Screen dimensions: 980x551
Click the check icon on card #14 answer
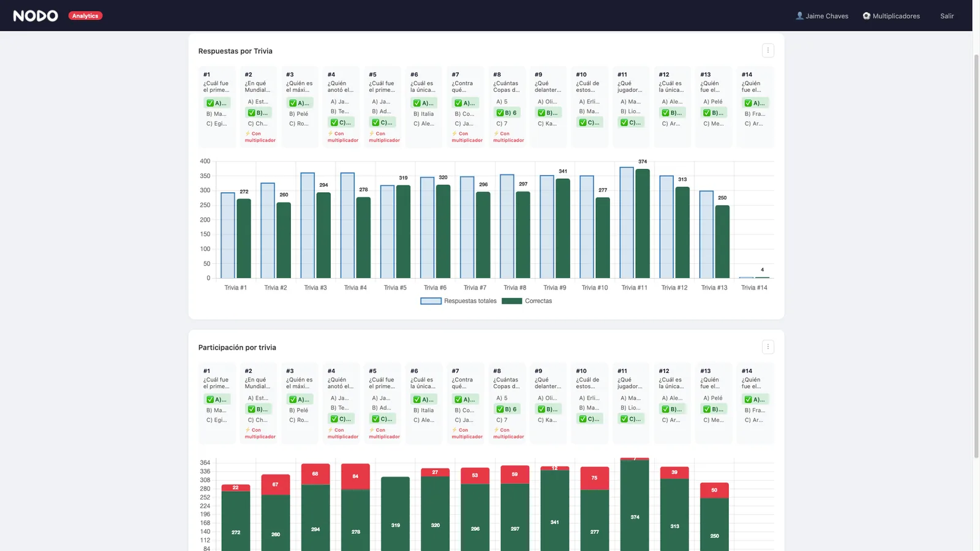click(748, 103)
